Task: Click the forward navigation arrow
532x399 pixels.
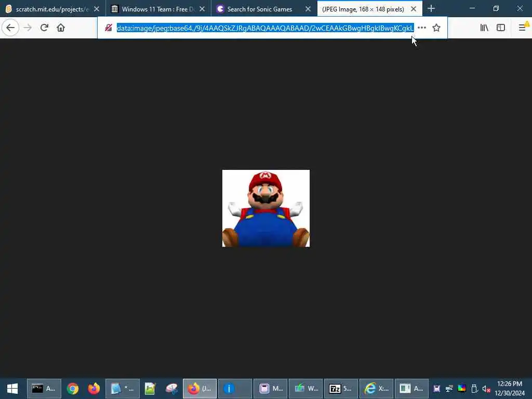Action: coord(28,28)
